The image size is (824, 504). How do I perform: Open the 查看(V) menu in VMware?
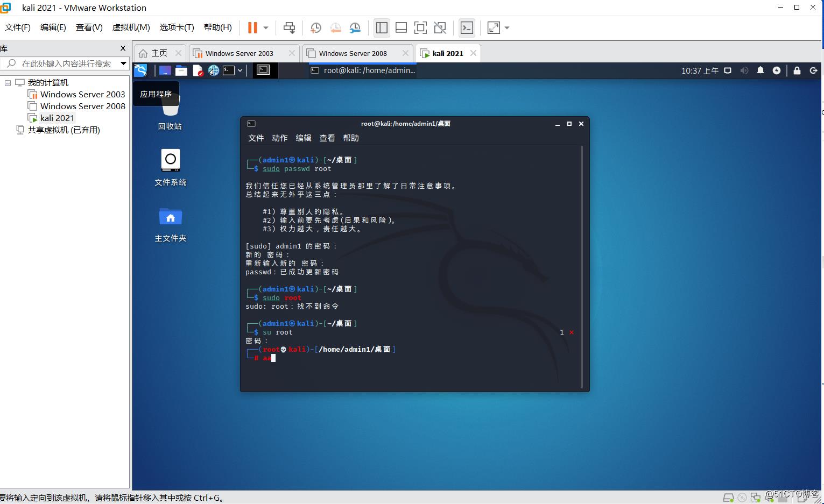tap(89, 27)
